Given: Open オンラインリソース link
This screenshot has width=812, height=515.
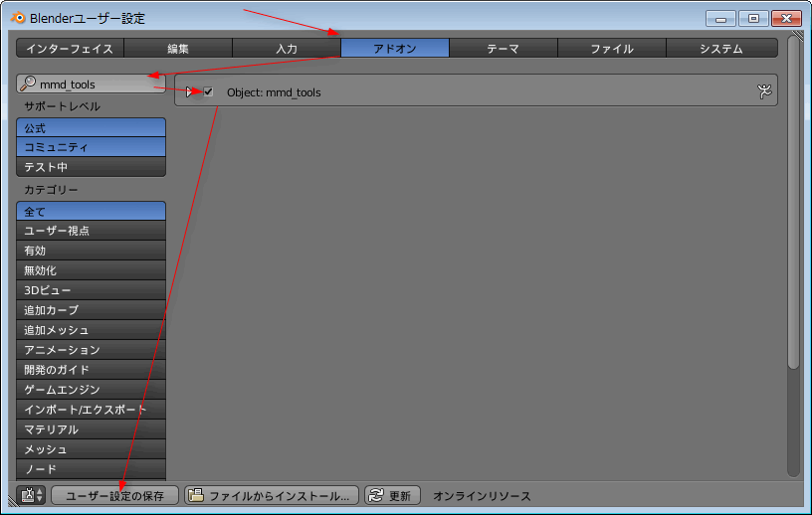Looking at the screenshot, I should [482, 496].
